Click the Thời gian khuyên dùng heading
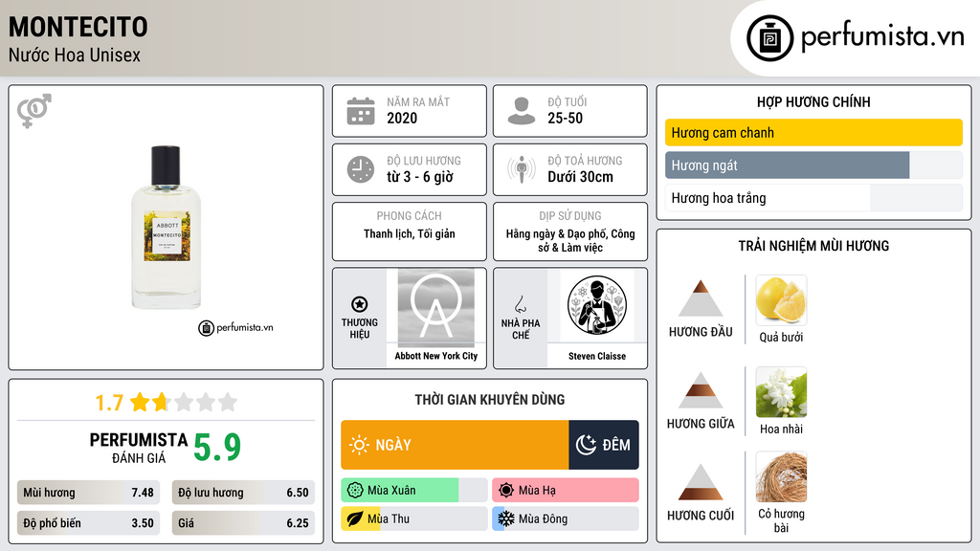 pyautogui.click(x=489, y=400)
